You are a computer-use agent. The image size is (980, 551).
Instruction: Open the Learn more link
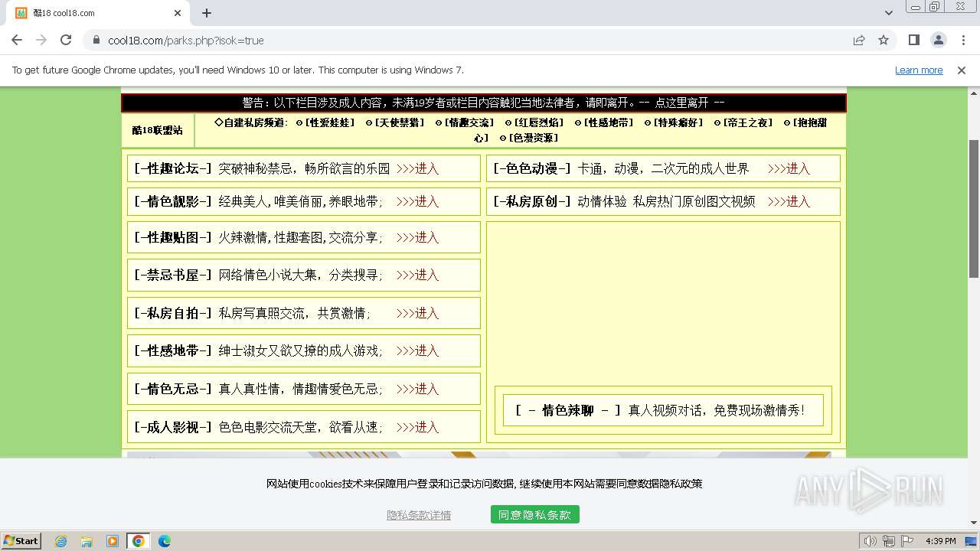coord(919,70)
